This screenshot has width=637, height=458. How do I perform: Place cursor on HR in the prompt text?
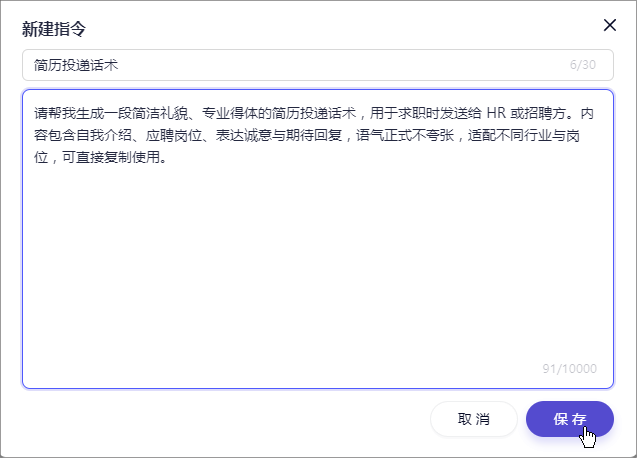[496, 113]
